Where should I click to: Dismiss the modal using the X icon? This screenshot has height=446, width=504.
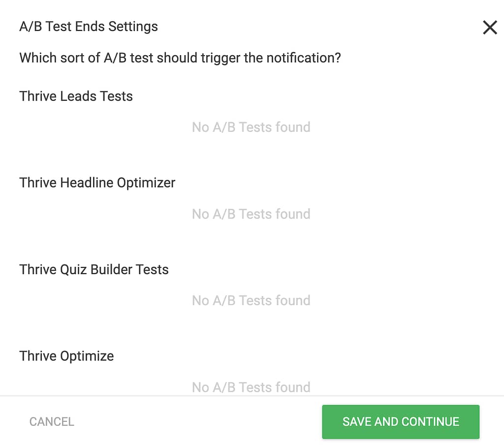[490, 28]
